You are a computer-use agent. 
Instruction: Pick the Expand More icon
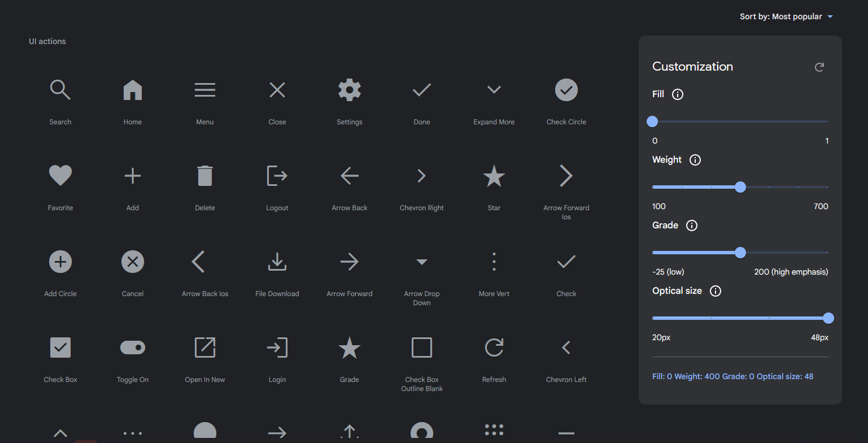(x=494, y=90)
